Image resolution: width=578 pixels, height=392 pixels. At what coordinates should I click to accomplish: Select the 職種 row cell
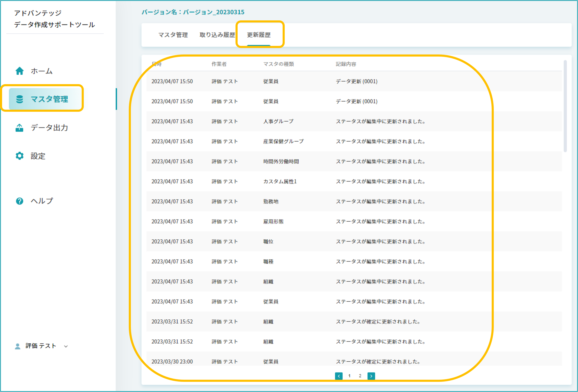pyautogui.click(x=268, y=261)
